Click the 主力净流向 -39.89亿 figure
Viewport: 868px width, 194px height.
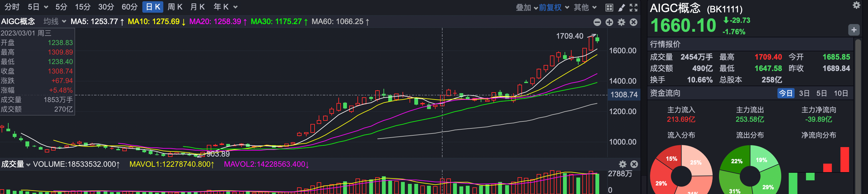pos(818,120)
